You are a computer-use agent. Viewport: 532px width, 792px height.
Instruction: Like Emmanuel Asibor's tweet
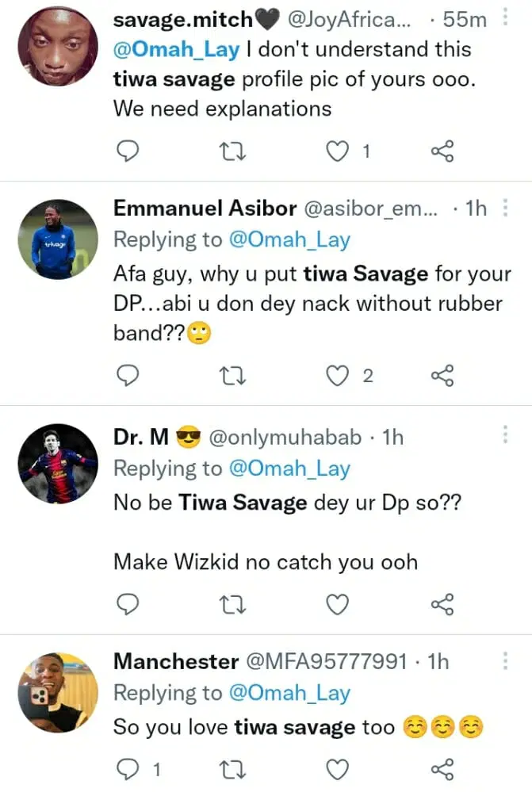pos(339,376)
